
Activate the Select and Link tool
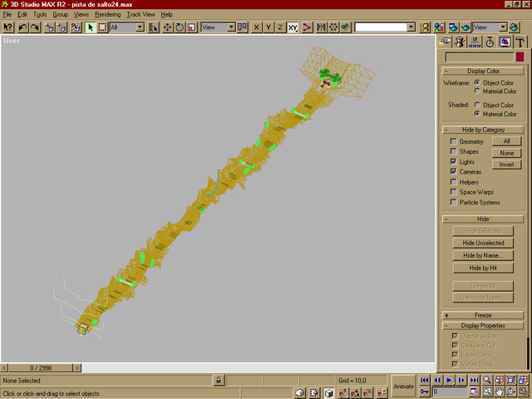pos(50,27)
